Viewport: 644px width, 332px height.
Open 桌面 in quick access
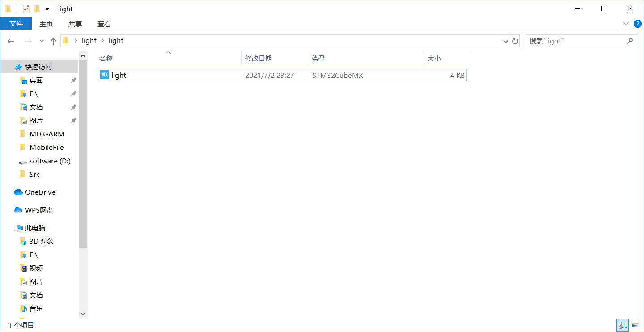(36, 81)
